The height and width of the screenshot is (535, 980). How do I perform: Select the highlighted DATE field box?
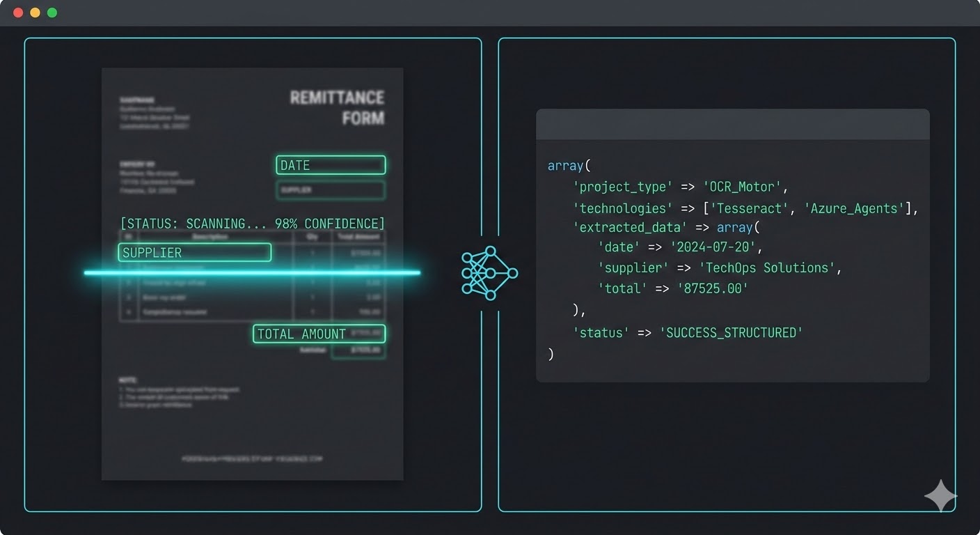click(x=331, y=165)
